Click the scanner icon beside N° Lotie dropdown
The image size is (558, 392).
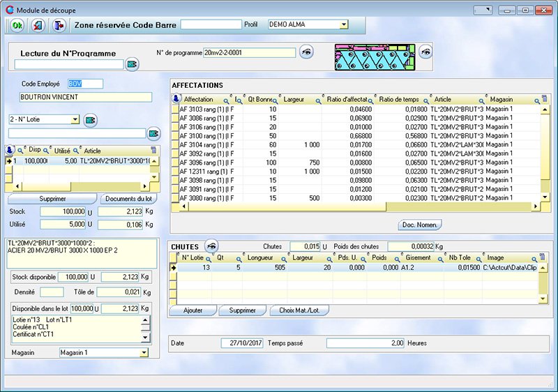[91, 120]
